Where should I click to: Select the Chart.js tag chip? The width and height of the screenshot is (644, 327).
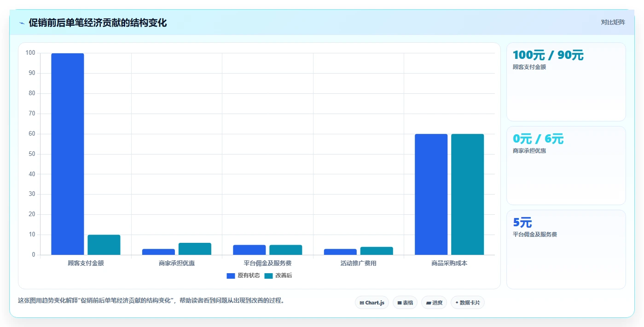click(372, 303)
